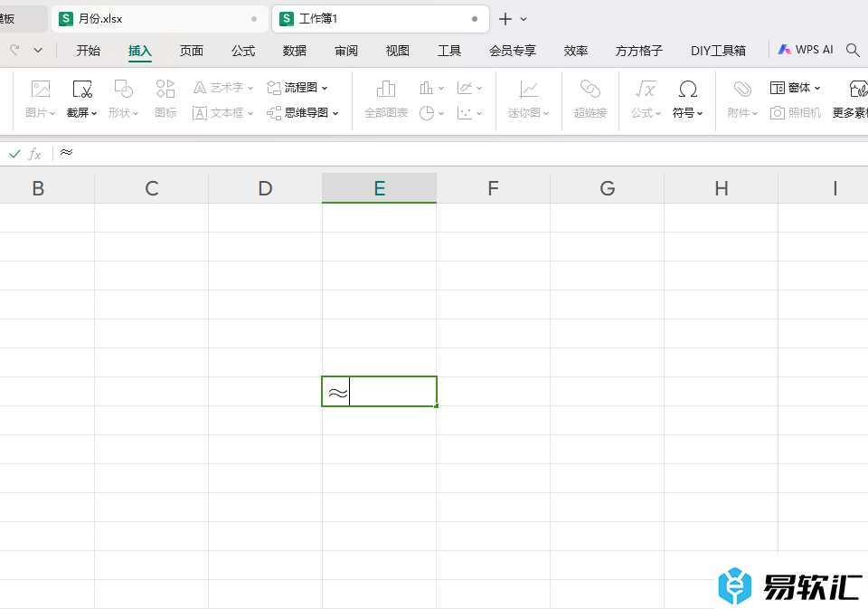Viewport: 868px width, 609px height.
Task: Switch to the 审阅 ribbon tab
Action: tap(346, 51)
